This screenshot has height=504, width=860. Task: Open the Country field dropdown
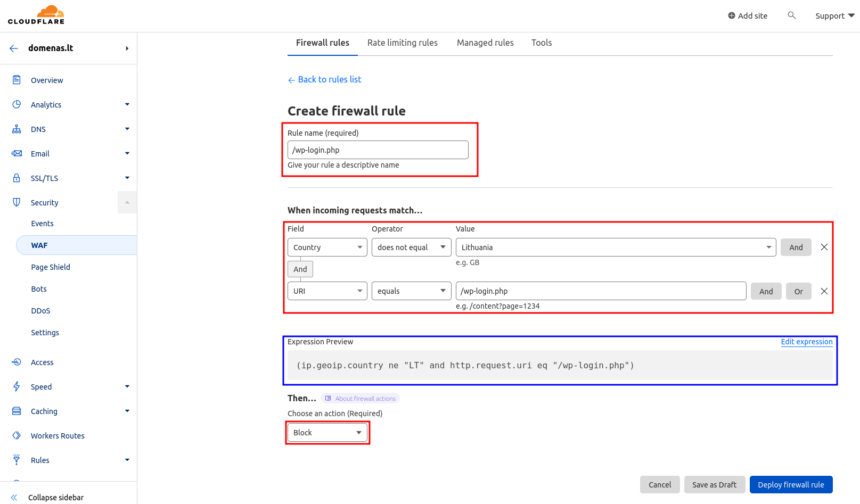(x=327, y=247)
